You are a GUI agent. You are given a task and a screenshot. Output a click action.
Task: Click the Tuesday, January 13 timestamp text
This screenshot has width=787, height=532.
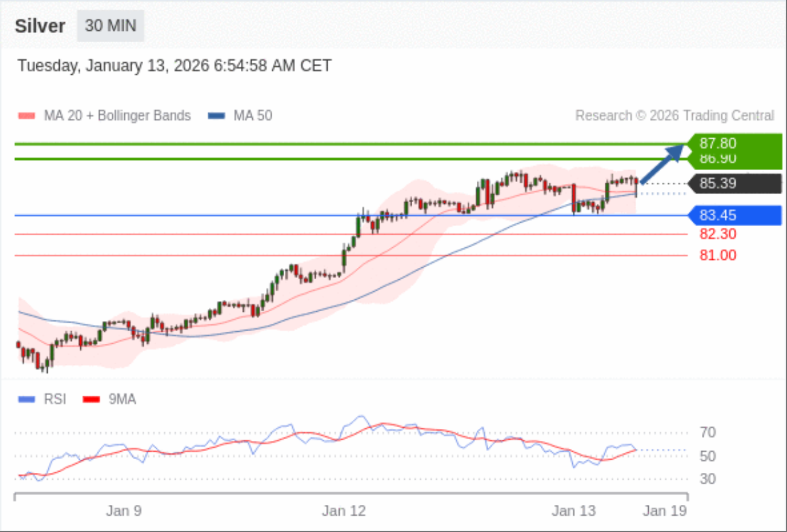tap(174, 66)
